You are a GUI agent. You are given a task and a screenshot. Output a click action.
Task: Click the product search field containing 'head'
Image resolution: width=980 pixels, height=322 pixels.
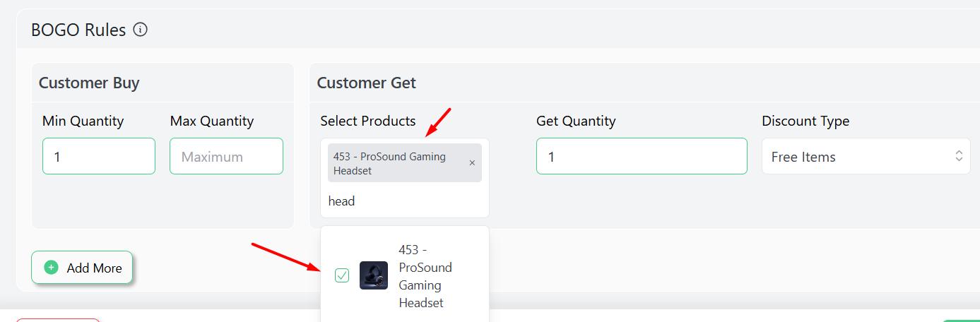[x=403, y=201]
